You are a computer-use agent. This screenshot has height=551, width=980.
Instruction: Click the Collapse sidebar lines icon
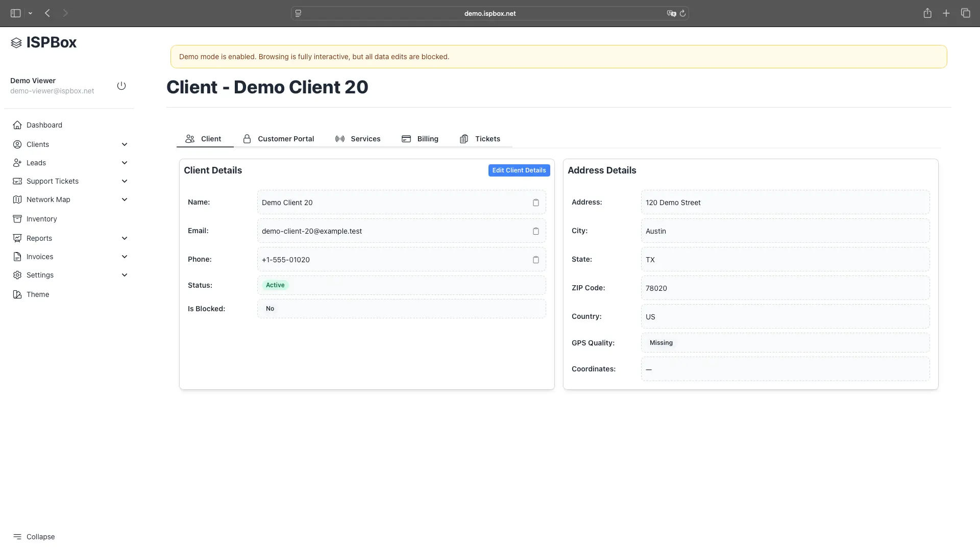coord(17,537)
